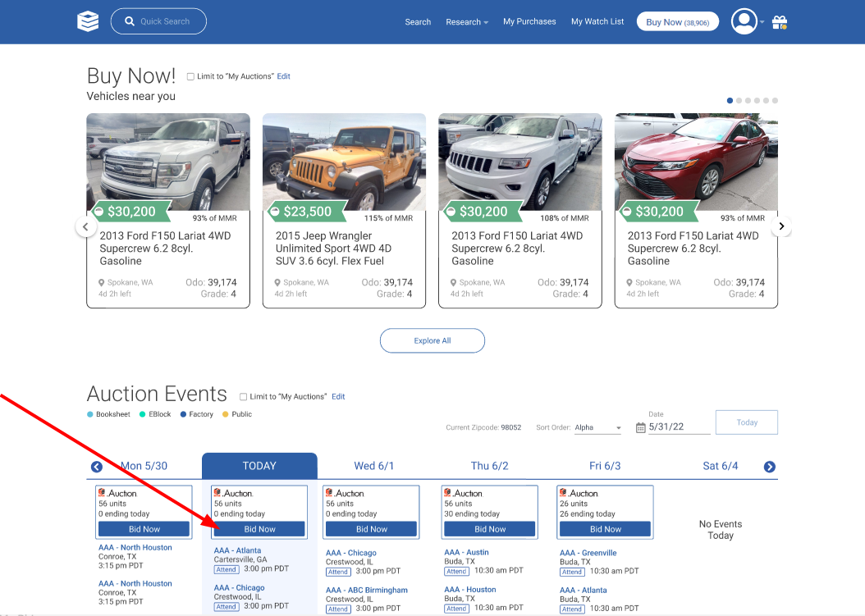Select the Sat 6/4 calendar tab
This screenshot has height=616, width=865.
click(x=720, y=466)
